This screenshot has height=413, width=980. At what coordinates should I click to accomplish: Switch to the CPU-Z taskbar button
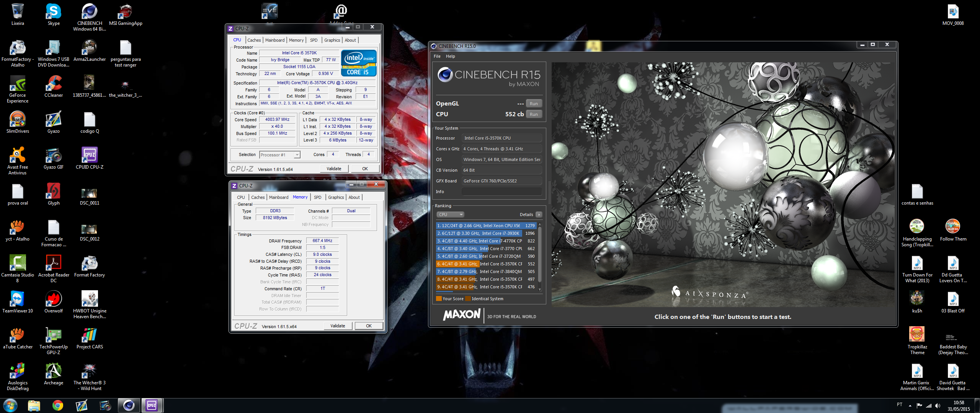point(152,405)
